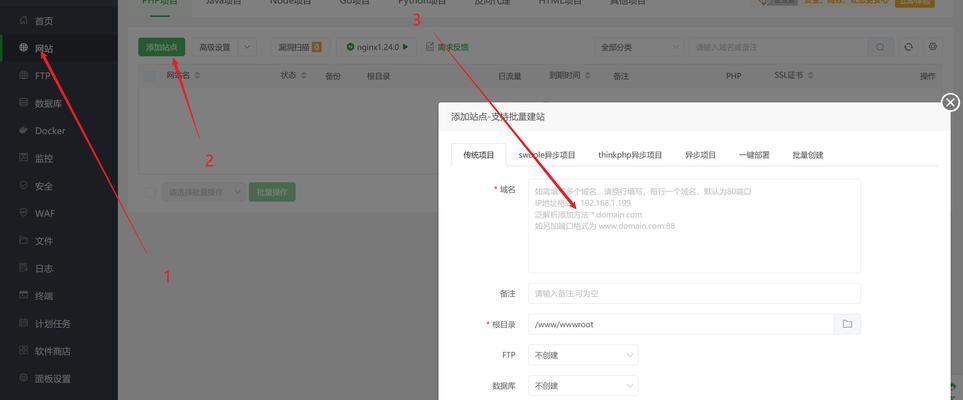Switch to the thinkphp异步项目 tab
The height and width of the screenshot is (400, 963).
point(630,155)
